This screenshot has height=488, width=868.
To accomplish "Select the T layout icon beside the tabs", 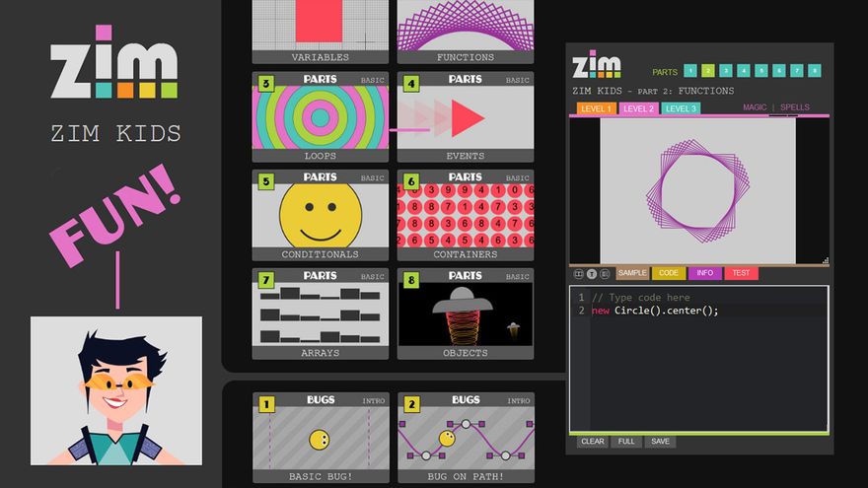I will 591,274.
